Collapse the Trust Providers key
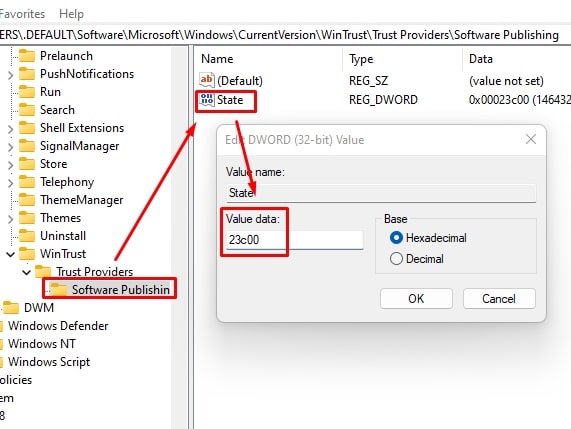The width and height of the screenshot is (571, 429). (x=27, y=272)
